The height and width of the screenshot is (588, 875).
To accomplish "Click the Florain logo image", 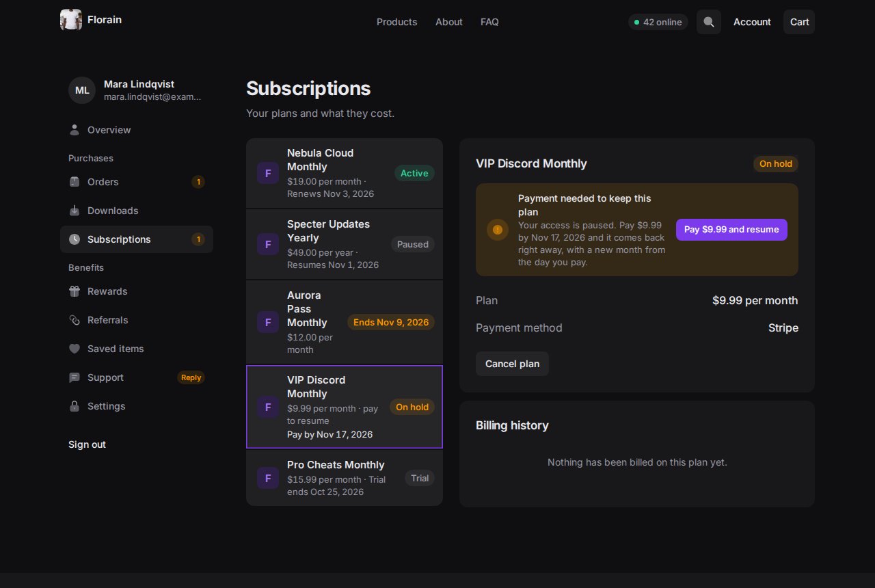I will (71, 20).
